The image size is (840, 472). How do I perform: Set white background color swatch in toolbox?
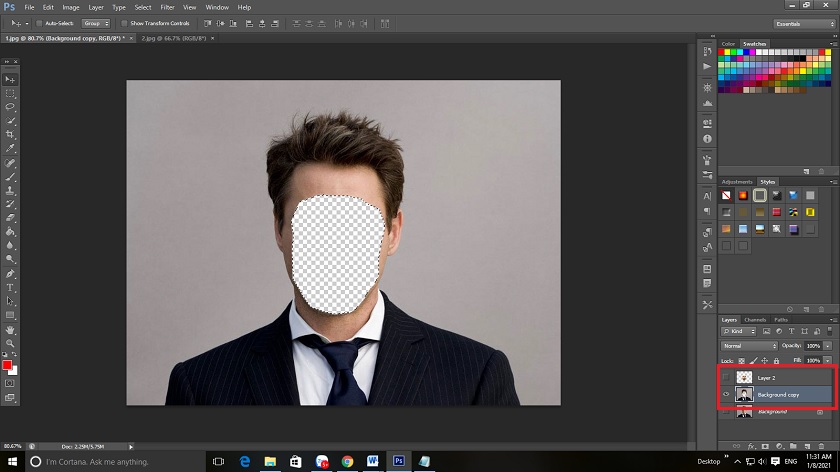pyautogui.click(x=14, y=371)
